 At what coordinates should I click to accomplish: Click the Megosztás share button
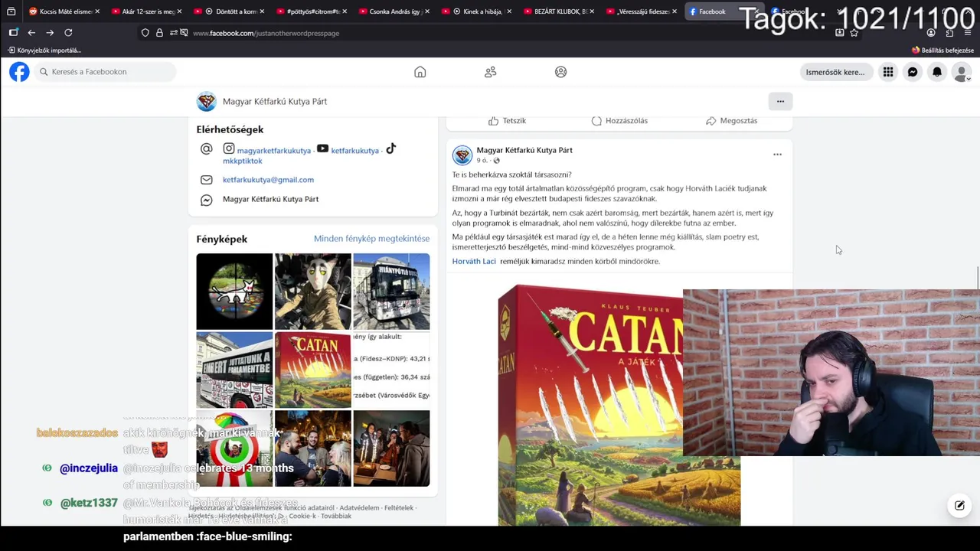click(x=731, y=121)
